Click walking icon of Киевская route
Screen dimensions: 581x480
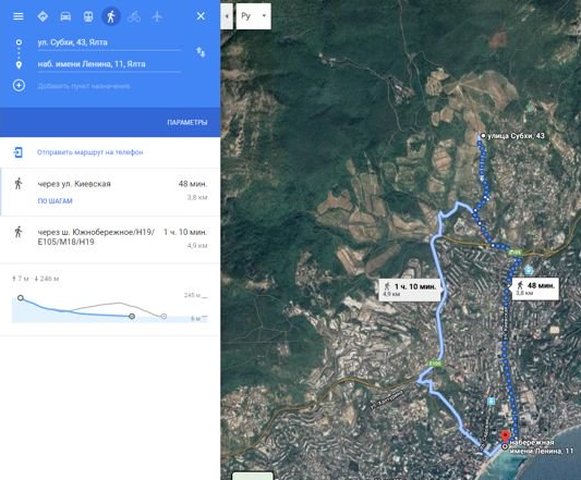[18, 183]
